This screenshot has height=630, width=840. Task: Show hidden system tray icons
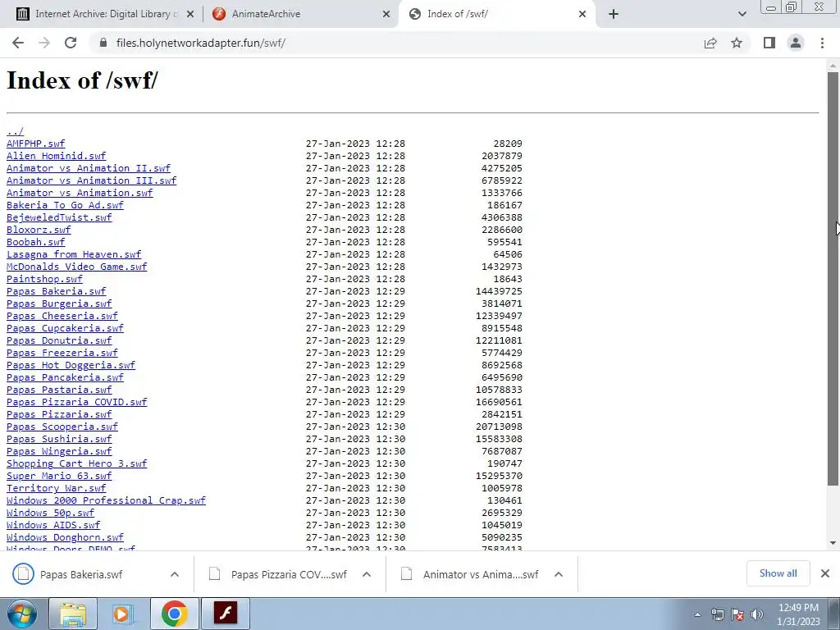click(x=697, y=614)
